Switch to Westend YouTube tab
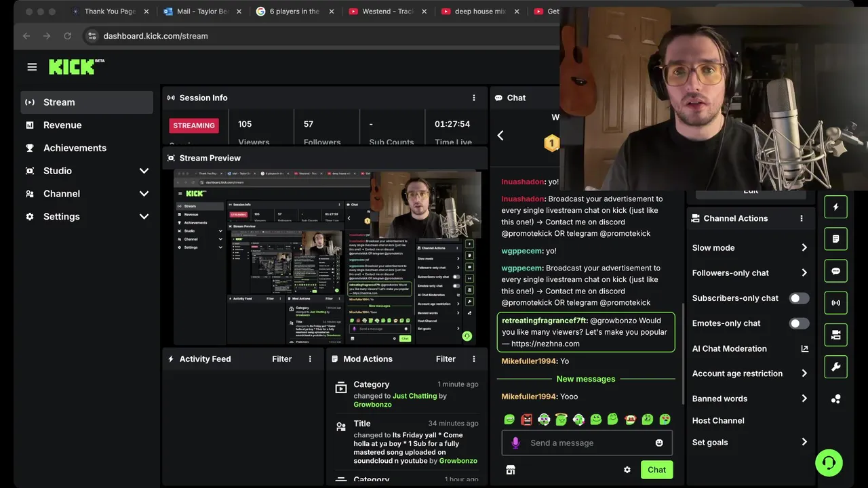The height and width of the screenshot is (488, 868). tap(387, 12)
